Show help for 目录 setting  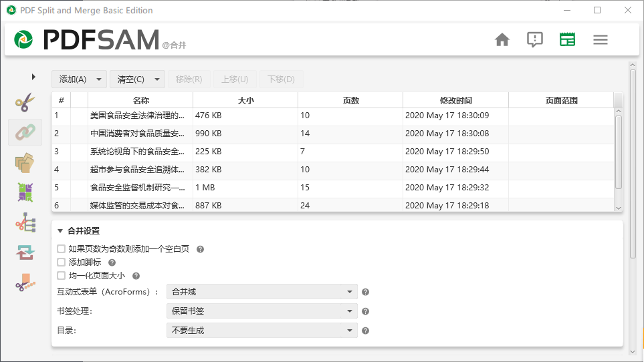pos(365,331)
